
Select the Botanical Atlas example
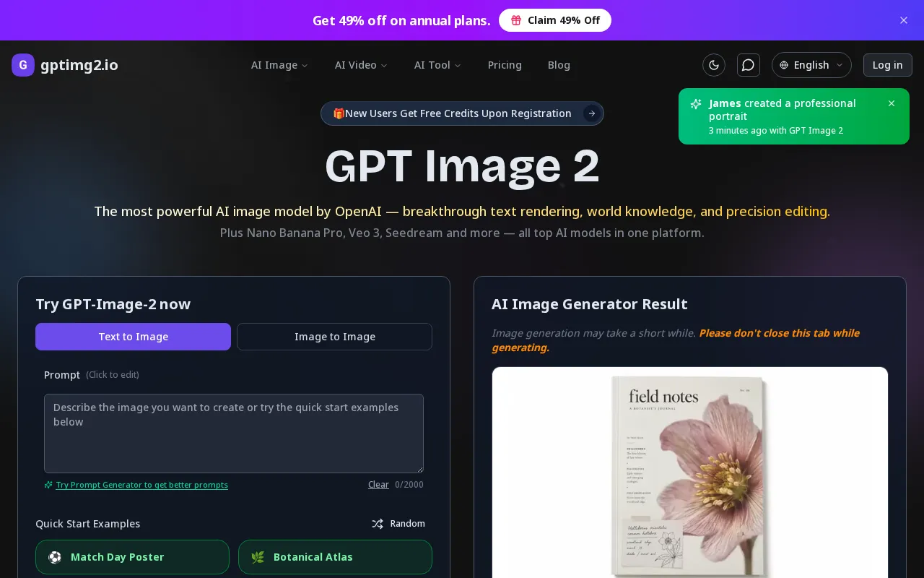tap(335, 557)
